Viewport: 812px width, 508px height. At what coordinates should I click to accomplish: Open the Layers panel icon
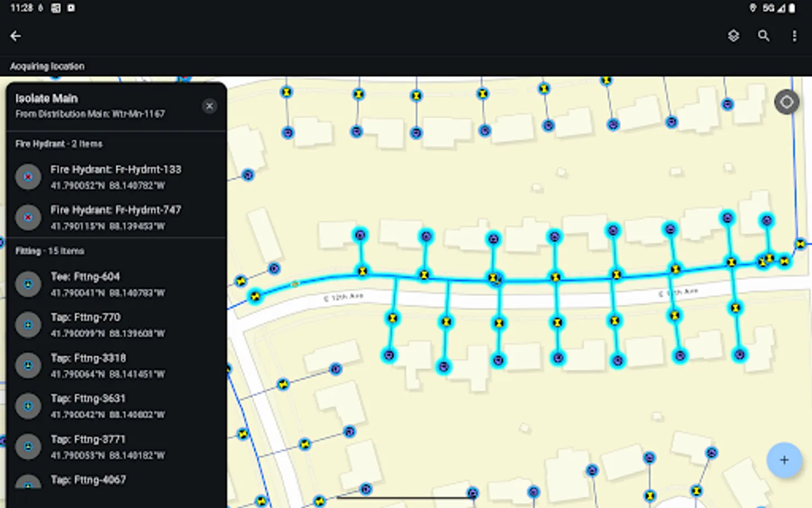point(734,36)
